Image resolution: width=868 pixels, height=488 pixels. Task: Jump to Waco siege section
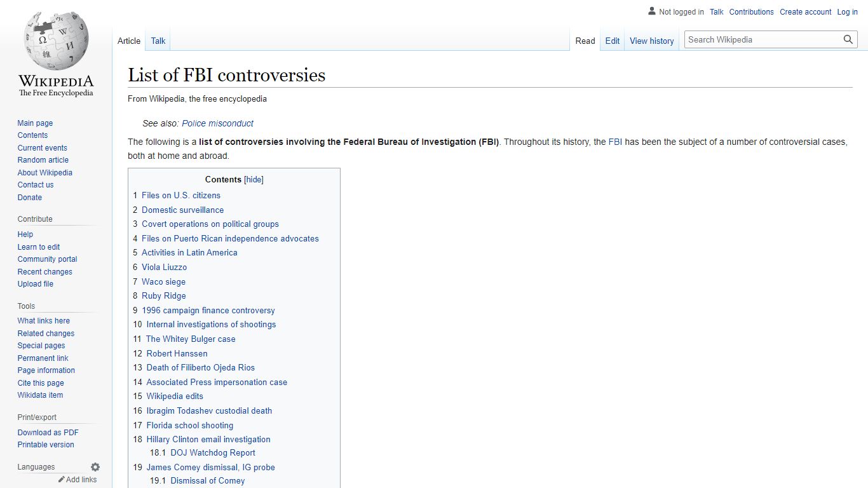tap(164, 281)
